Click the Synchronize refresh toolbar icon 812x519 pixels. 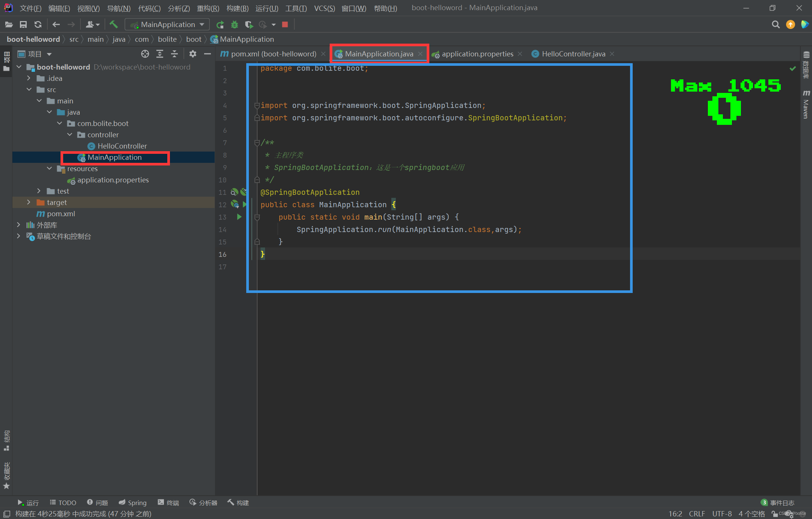(38, 25)
